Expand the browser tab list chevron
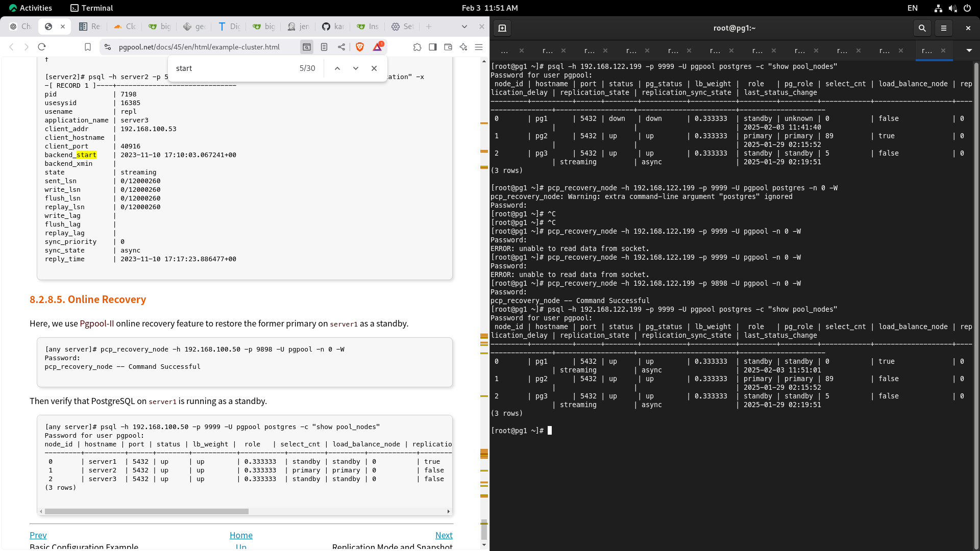This screenshot has width=980, height=551. [464, 27]
